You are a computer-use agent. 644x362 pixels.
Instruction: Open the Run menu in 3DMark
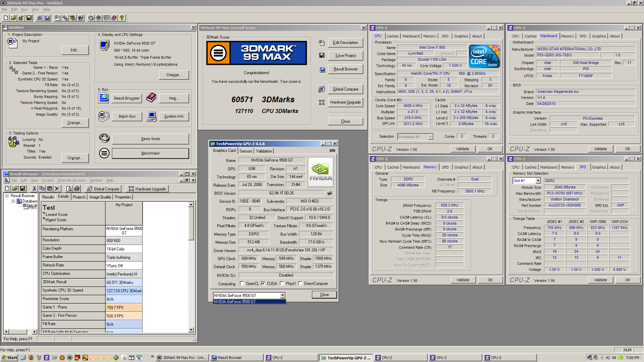tap(25, 9)
